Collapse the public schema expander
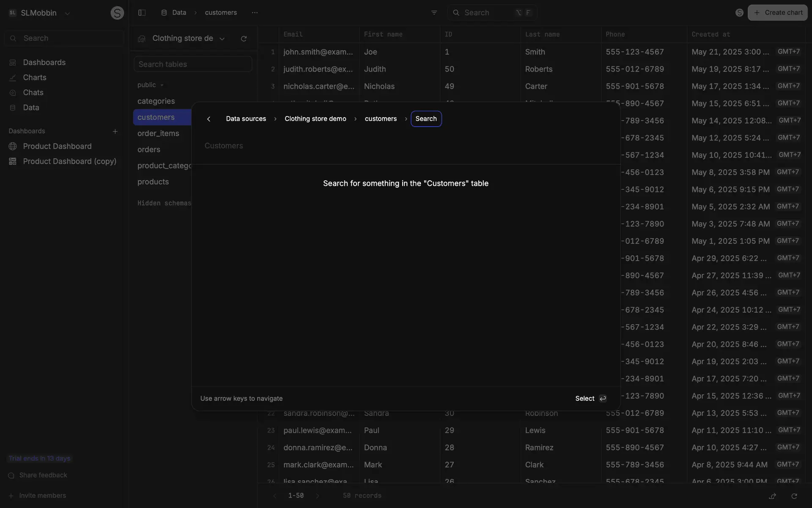 [x=162, y=85]
